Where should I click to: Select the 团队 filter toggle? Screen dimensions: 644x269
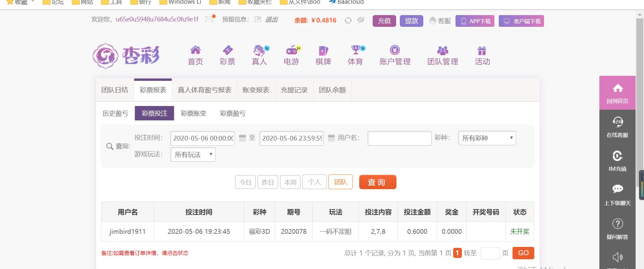(340, 182)
